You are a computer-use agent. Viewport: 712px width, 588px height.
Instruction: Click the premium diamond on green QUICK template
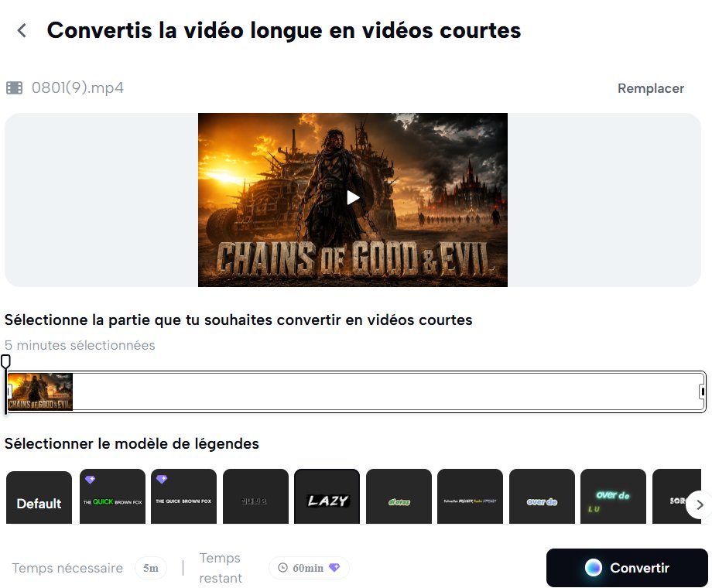click(90, 480)
